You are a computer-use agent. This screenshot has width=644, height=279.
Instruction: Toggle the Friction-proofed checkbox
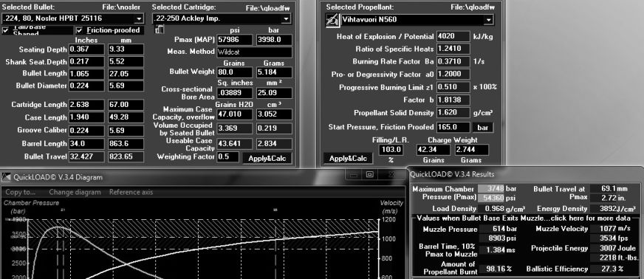[79, 30]
